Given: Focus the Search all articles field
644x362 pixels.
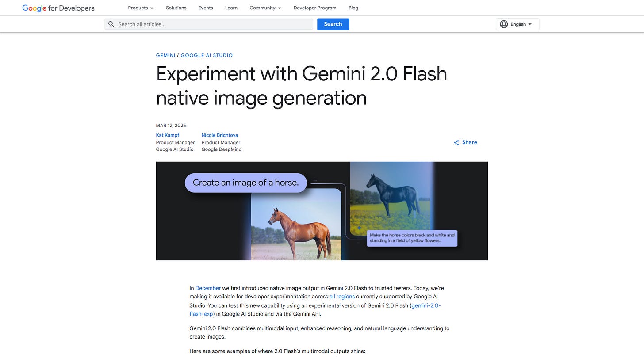Looking at the screenshot, I should point(209,24).
